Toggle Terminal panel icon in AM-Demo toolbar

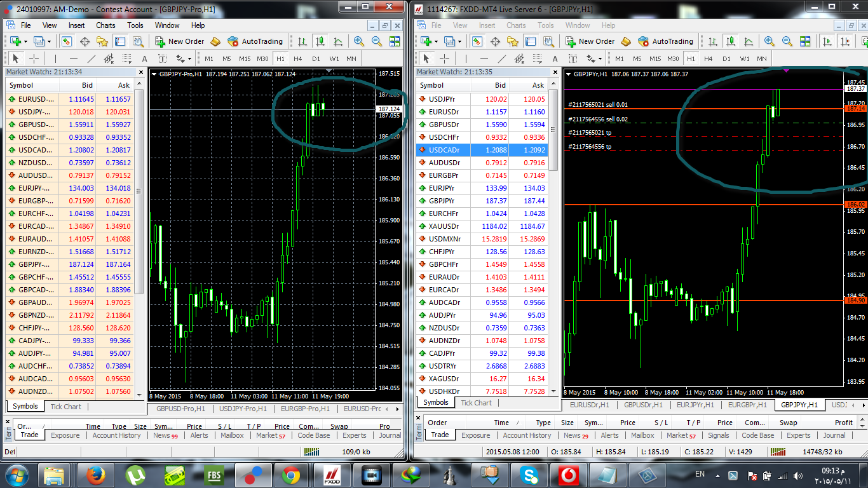(x=120, y=41)
